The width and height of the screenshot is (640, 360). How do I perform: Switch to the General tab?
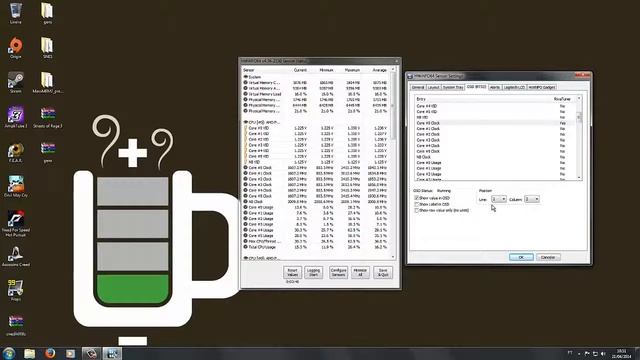pyautogui.click(x=418, y=87)
